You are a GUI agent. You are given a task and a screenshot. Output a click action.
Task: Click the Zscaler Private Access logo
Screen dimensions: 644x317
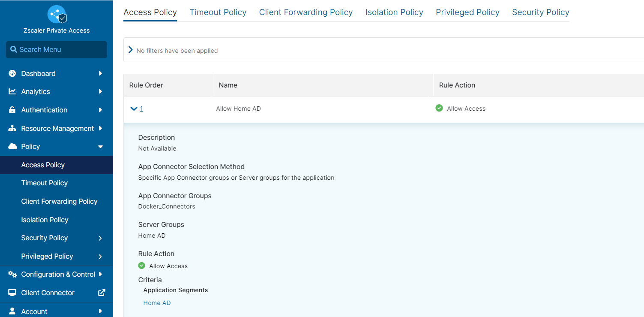[56, 15]
